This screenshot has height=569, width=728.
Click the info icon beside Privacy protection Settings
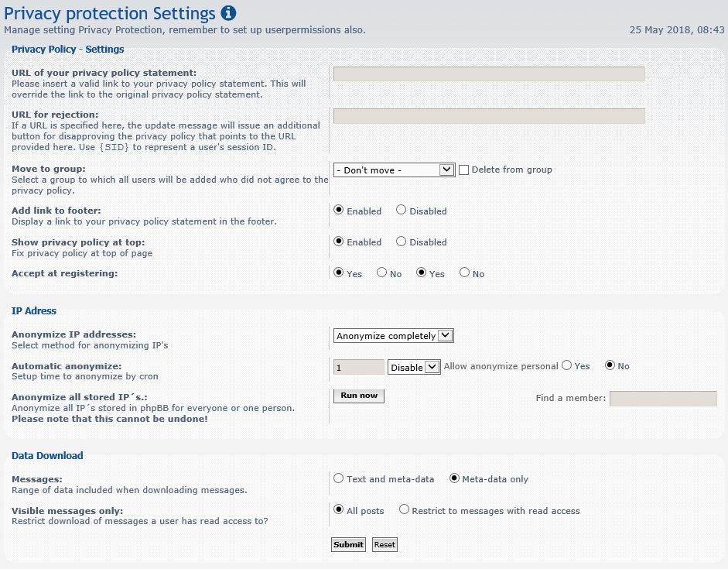point(228,13)
